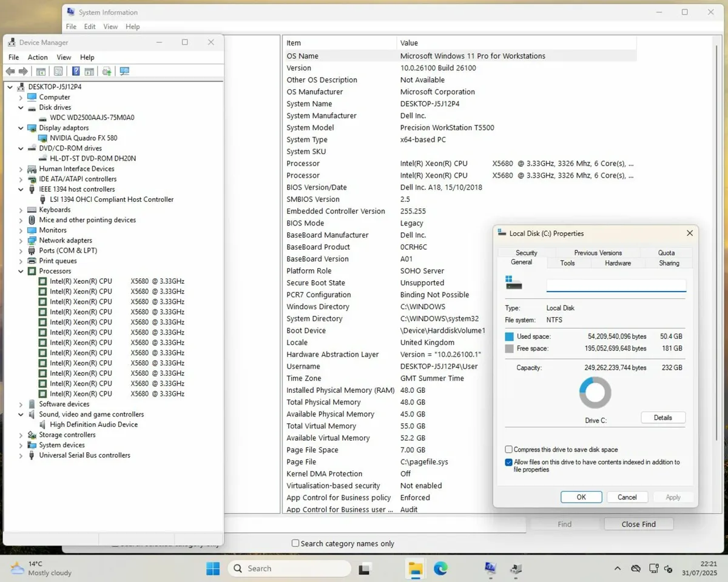This screenshot has height=582, width=728.
Task: Click the muted volume tray icon
Action: pyautogui.click(x=669, y=569)
